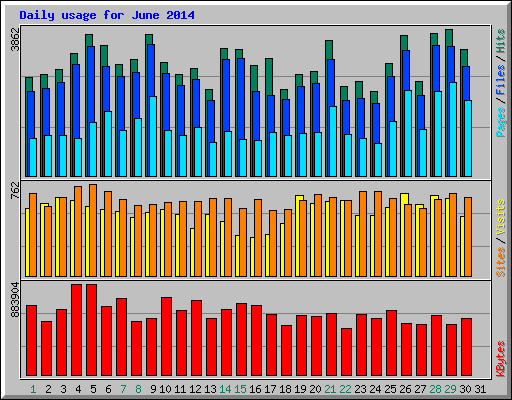This screenshot has width=512, height=400.
Task: Click day 17 on the date axis
Action: (270, 389)
